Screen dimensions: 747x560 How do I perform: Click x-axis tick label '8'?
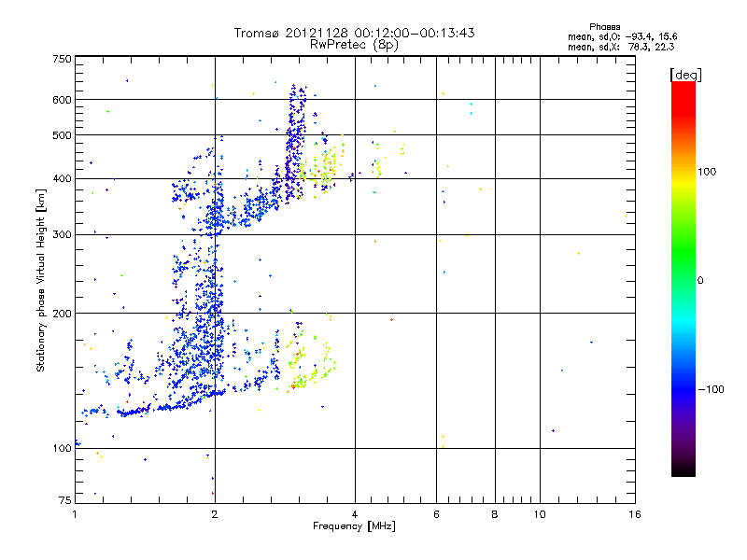coord(495,514)
